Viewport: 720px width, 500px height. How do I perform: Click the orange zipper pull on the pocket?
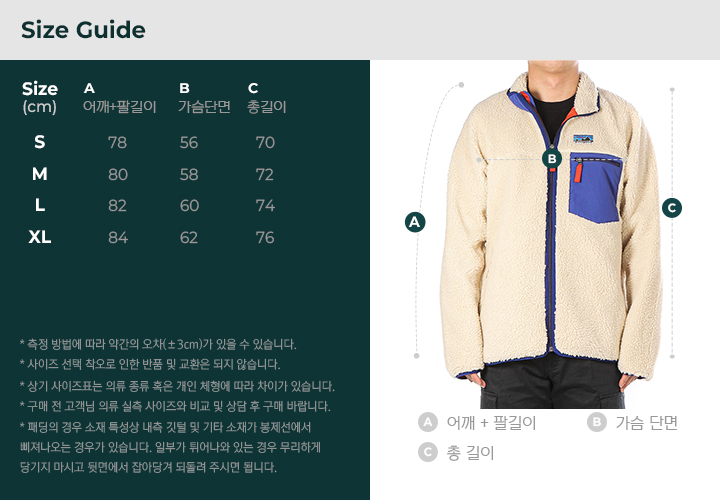(578, 170)
